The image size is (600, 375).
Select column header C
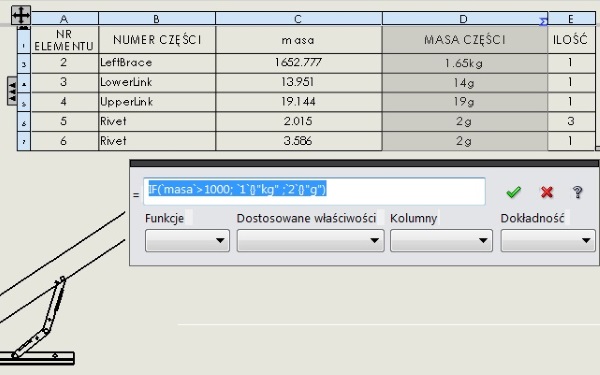pos(298,19)
